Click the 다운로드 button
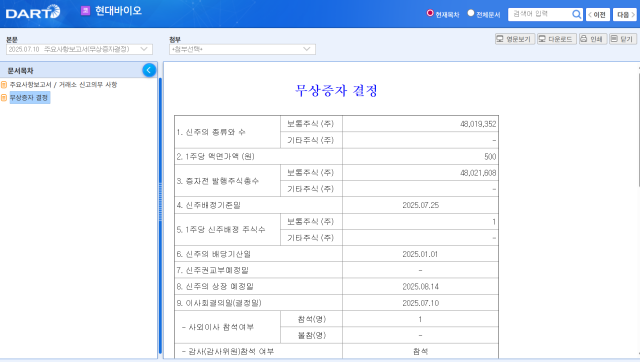640x362 pixels. pos(557,39)
